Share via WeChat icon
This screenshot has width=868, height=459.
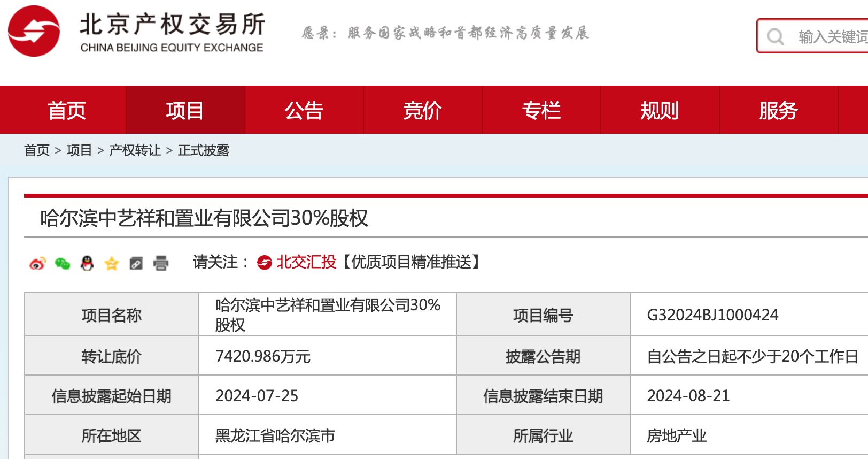[63, 263]
